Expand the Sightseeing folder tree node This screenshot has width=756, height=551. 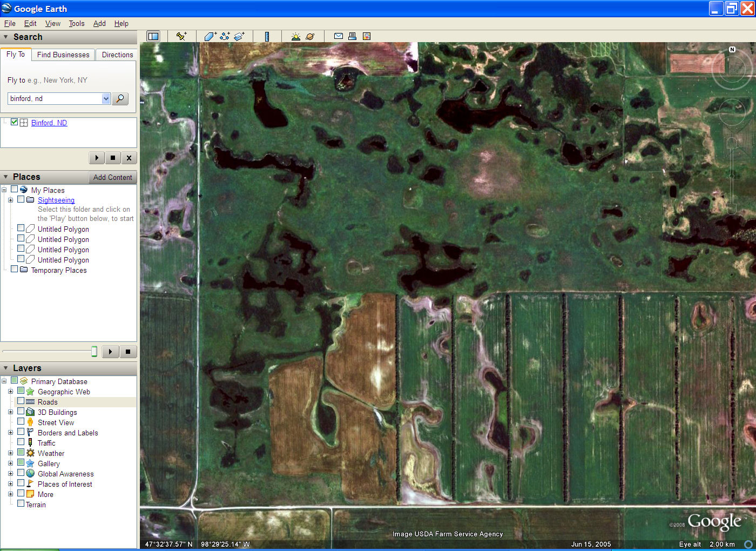coord(10,200)
